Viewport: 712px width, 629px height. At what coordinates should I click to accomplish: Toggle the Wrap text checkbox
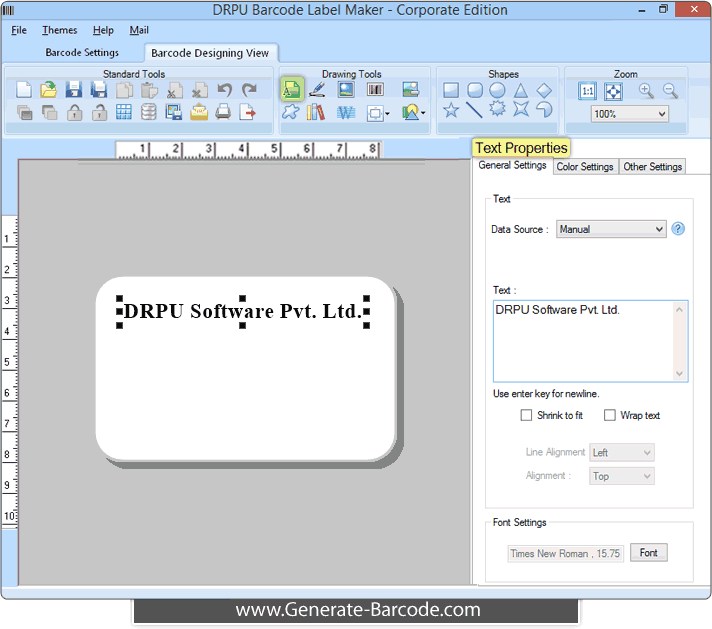pos(610,415)
